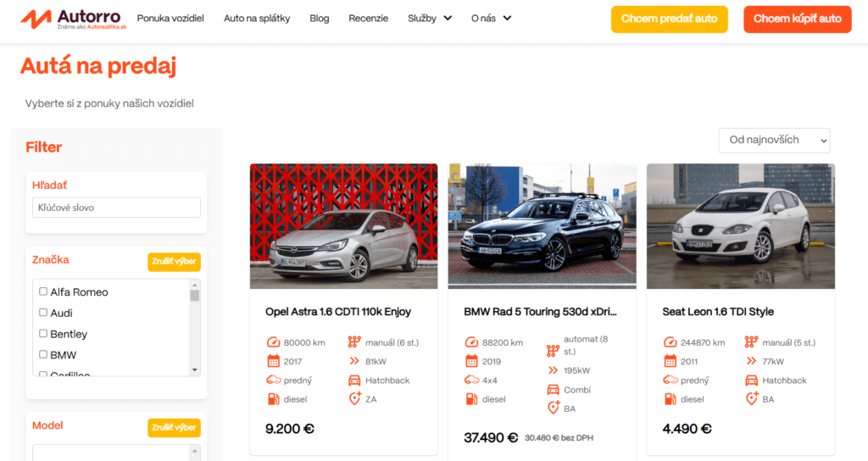The height and width of the screenshot is (461, 868).
Task: Click the white Seat Leon photo
Action: [741, 226]
